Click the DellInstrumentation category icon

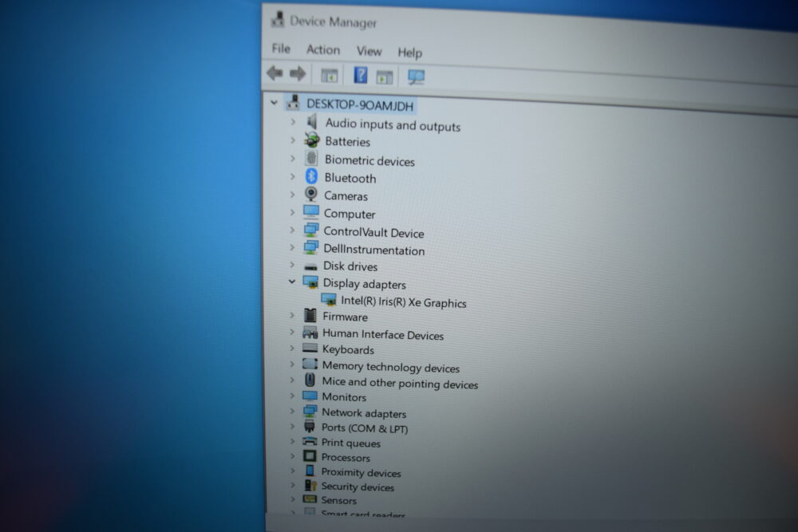click(311, 247)
